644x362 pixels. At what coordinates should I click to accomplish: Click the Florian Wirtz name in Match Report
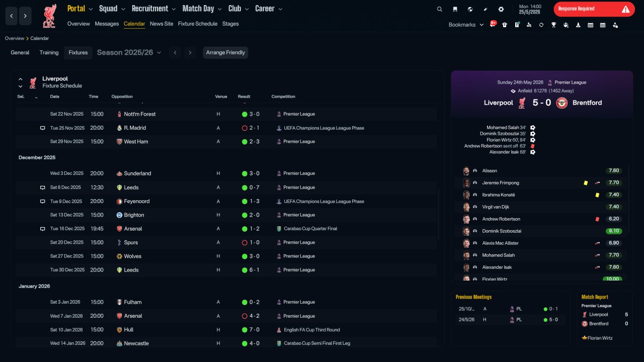[600, 338]
